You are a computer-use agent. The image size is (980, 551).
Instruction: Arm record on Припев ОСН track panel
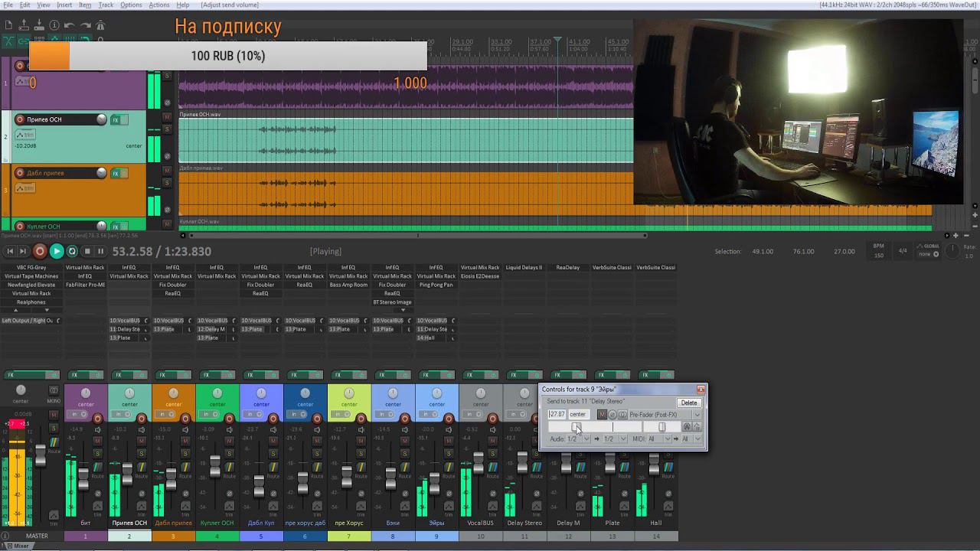(x=20, y=119)
